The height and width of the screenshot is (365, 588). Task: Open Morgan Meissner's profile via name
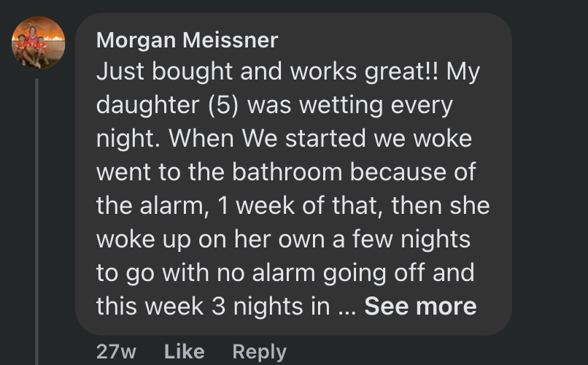click(x=187, y=40)
